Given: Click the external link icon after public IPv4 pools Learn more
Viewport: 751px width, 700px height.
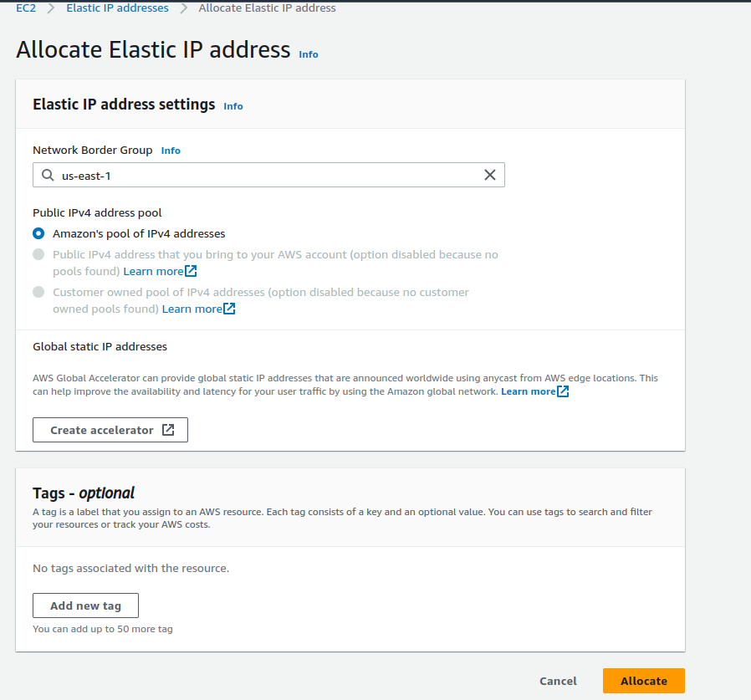Looking at the screenshot, I should tap(192, 271).
